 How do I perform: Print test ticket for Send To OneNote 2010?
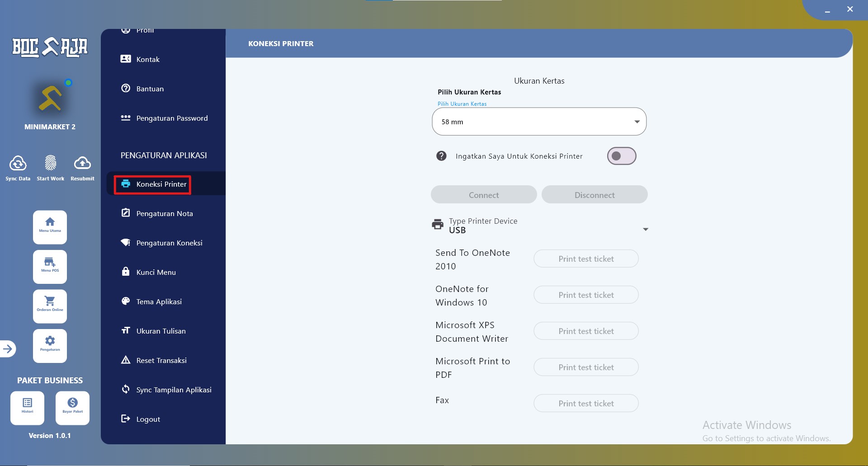(586, 259)
